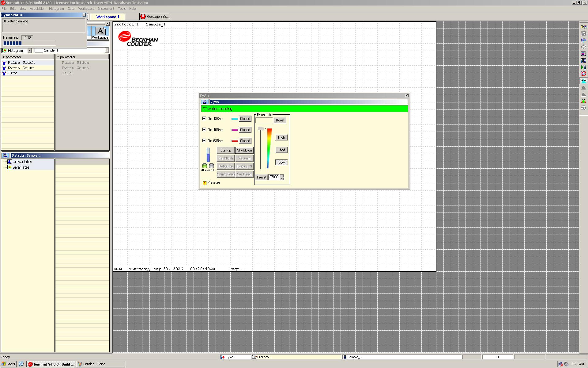Toggle the 488nm shutter Closed button
The image size is (588, 368).
245,119
